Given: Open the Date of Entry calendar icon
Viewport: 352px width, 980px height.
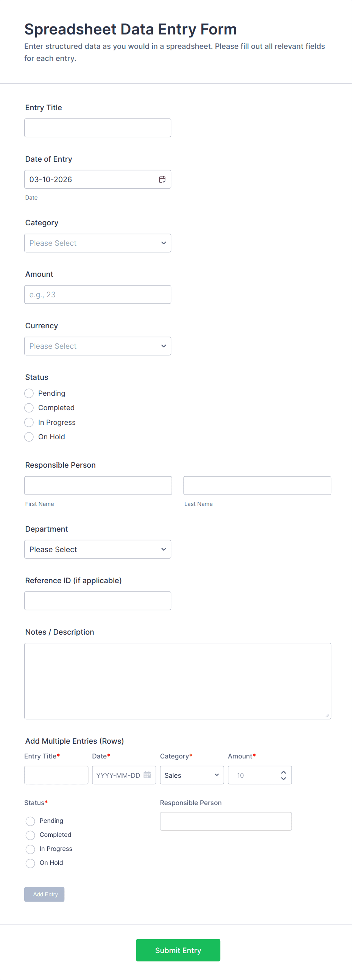Looking at the screenshot, I should (162, 179).
